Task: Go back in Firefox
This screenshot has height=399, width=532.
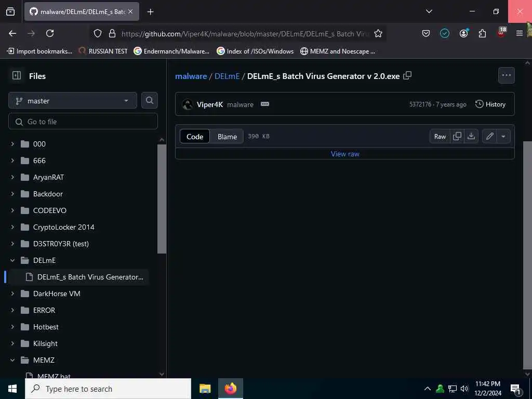Action: tap(12, 33)
